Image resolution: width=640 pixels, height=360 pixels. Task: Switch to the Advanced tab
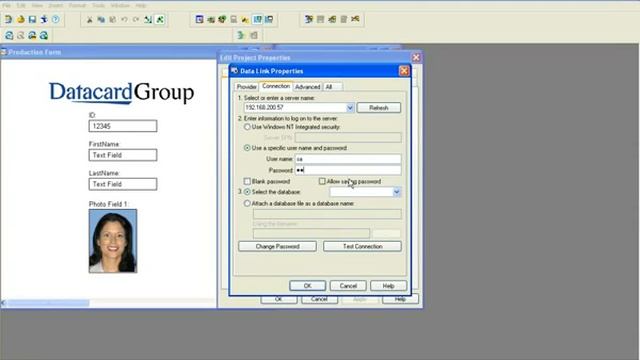click(307, 87)
